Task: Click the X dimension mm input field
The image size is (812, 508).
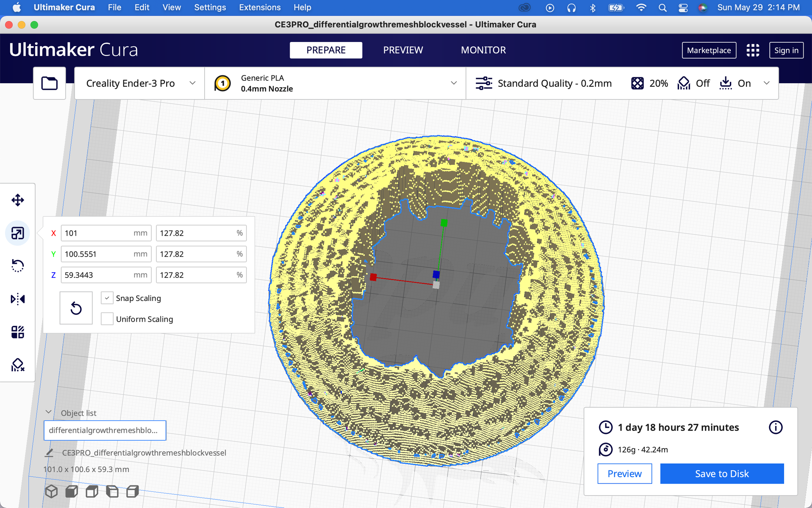Action: [97, 233]
